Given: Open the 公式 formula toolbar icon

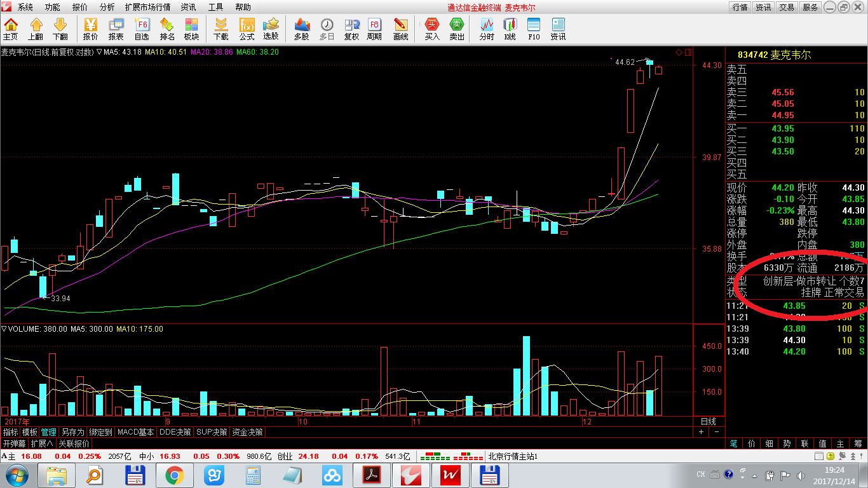Looking at the screenshot, I should point(247,29).
